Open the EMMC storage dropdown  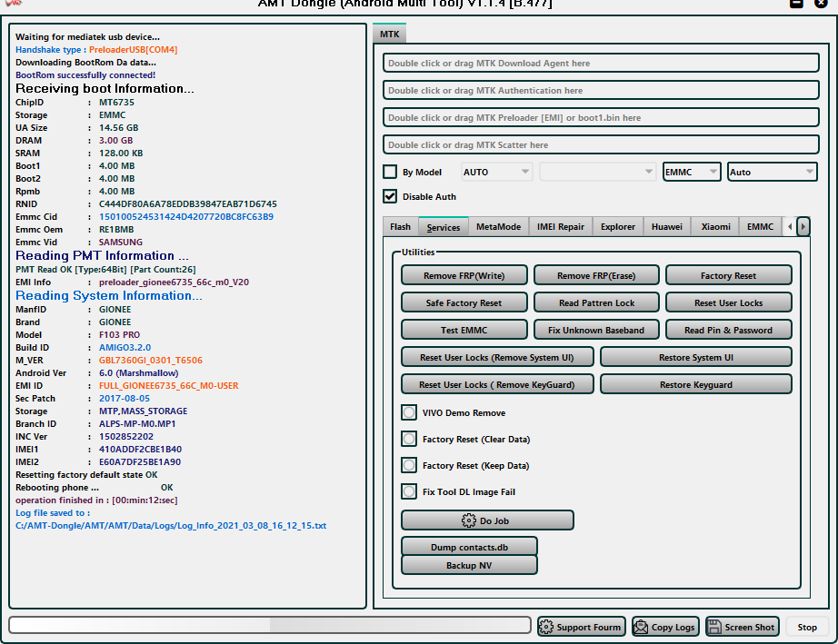[692, 172]
